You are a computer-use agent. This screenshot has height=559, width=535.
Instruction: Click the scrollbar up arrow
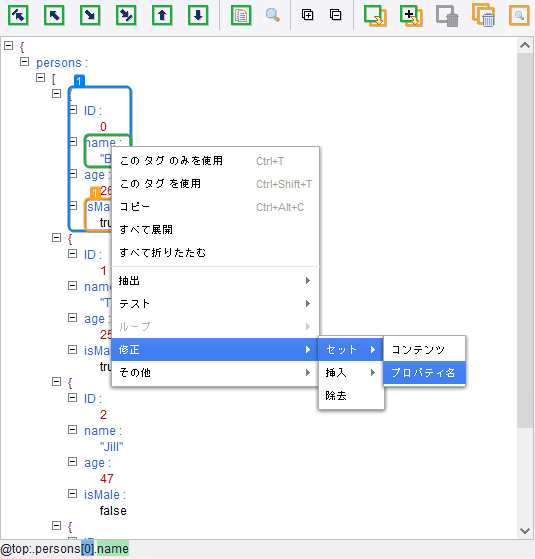pyautogui.click(x=525, y=45)
